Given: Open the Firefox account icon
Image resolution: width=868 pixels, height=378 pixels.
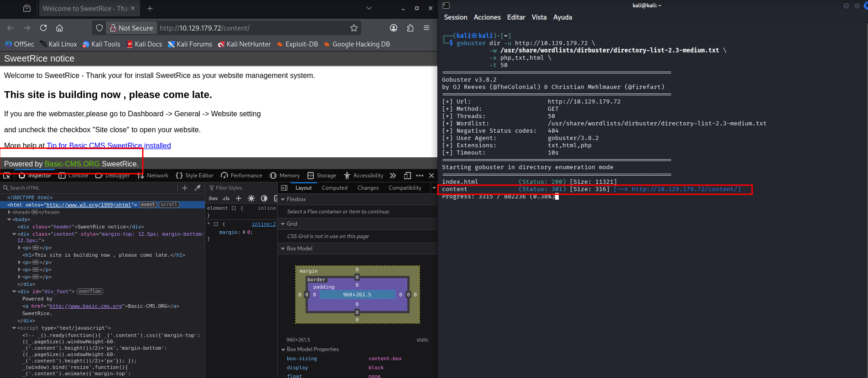Looking at the screenshot, I should pyautogui.click(x=394, y=28).
